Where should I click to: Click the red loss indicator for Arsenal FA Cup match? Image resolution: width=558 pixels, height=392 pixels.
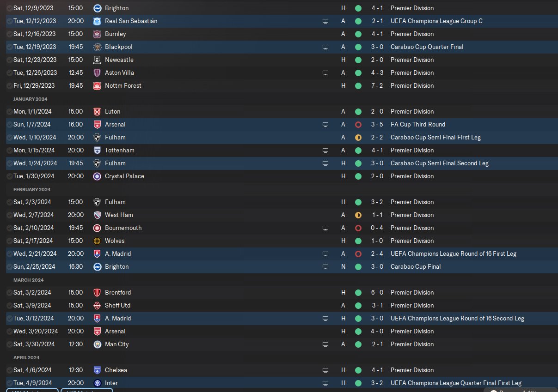pyautogui.click(x=358, y=125)
